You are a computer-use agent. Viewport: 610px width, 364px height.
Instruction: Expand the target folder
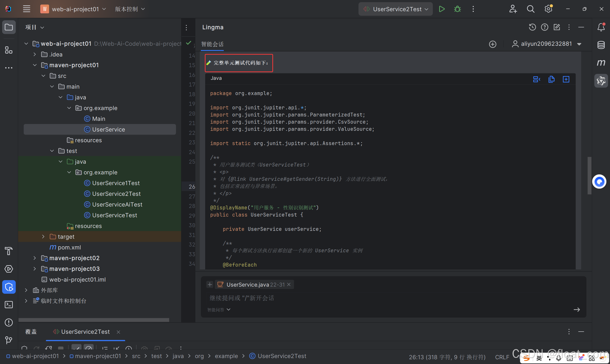[x=43, y=237]
